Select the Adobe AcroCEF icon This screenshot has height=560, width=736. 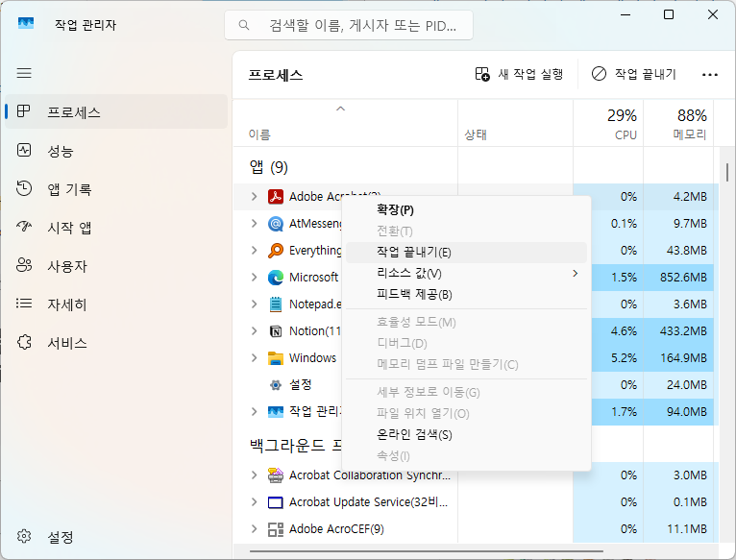tap(276, 529)
